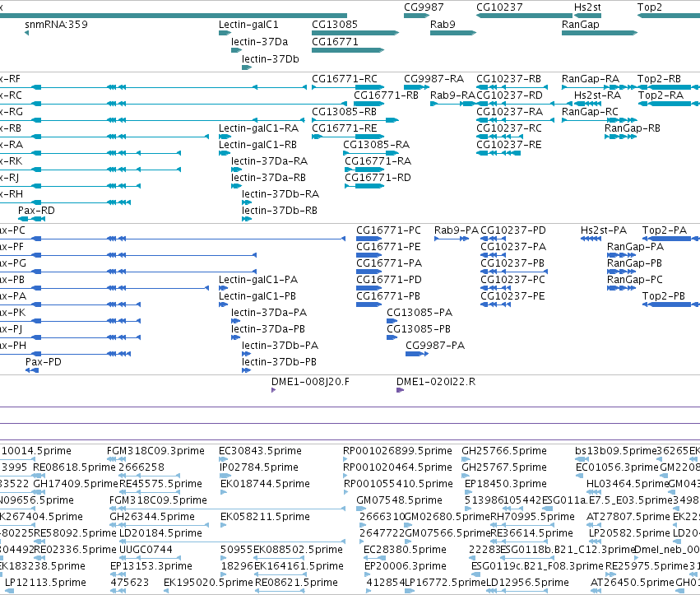Image resolution: width=700 pixels, height=595 pixels.
Task: Click the Hs2st-RA transcript
Action: (x=587, y=104)
